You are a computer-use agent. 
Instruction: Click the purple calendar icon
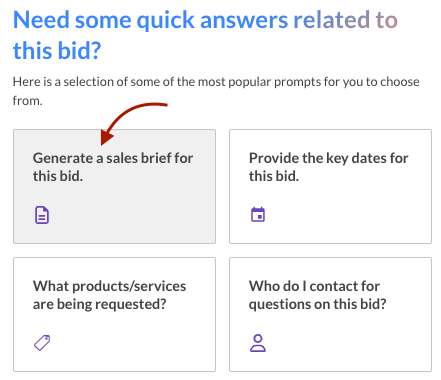258,214
